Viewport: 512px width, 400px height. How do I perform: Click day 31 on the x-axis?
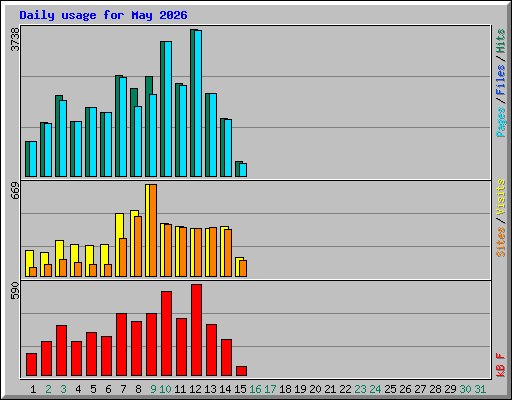pos(480,389)
